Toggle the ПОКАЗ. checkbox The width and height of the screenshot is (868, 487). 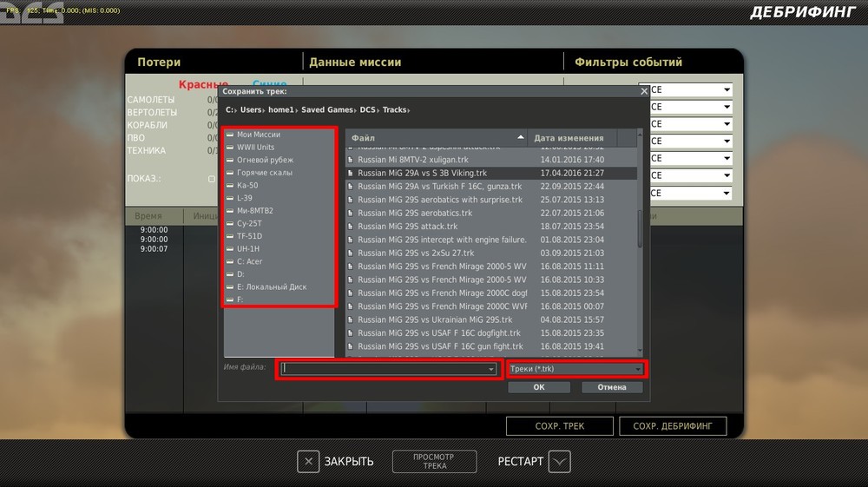(x=212, y=179)
